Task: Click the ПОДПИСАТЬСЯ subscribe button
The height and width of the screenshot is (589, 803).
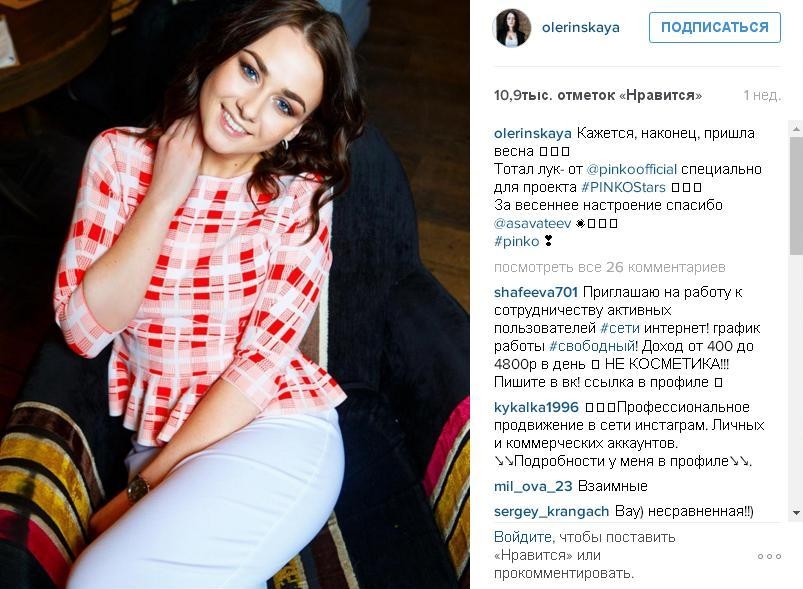Action: [x=714, y=28]
